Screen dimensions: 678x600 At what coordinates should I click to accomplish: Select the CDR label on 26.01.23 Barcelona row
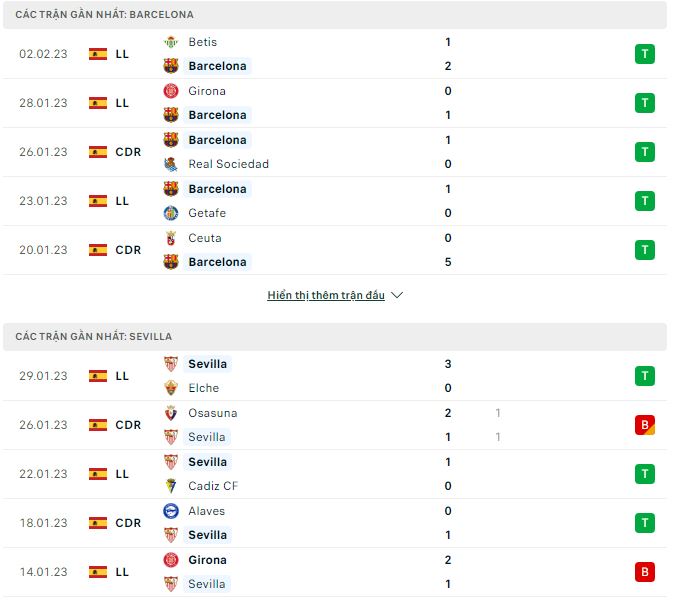click(128, 152)
